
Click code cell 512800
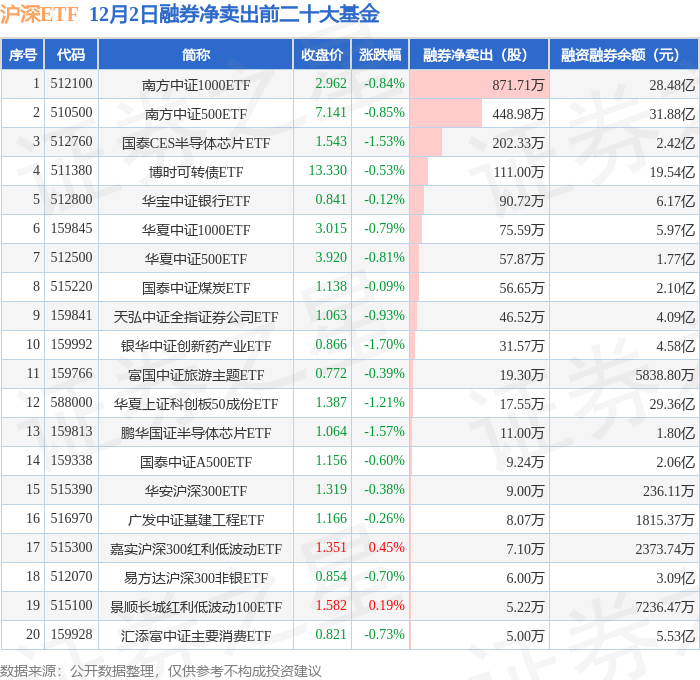coord(71,200)
